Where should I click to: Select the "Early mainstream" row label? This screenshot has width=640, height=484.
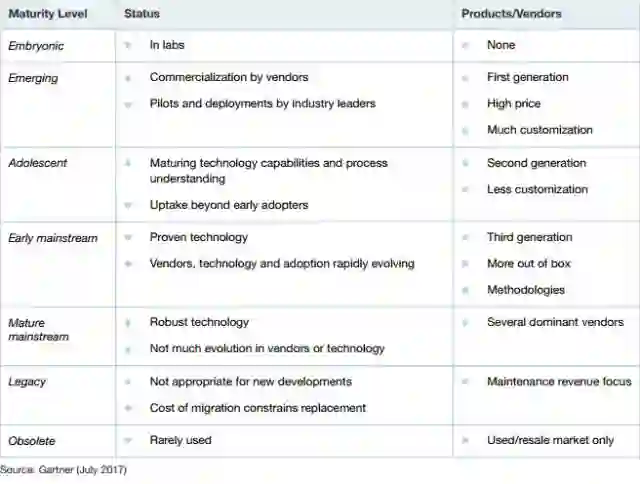coord(53,238)
